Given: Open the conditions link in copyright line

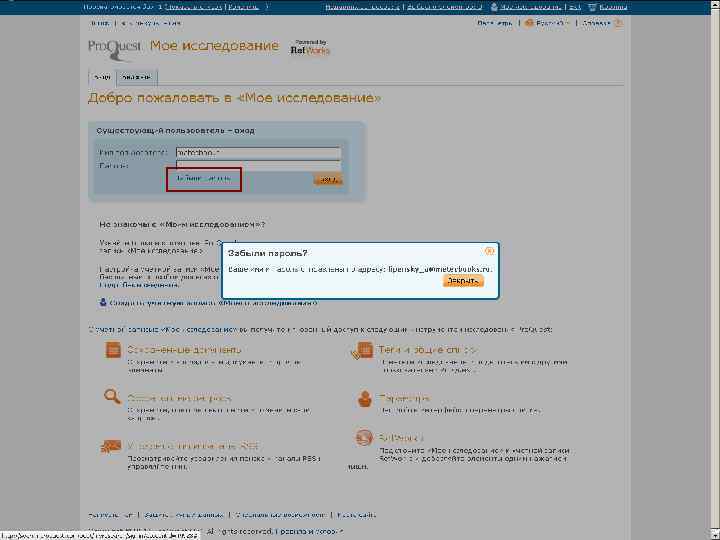Looking at the screenshot, I should pos(309,531).
